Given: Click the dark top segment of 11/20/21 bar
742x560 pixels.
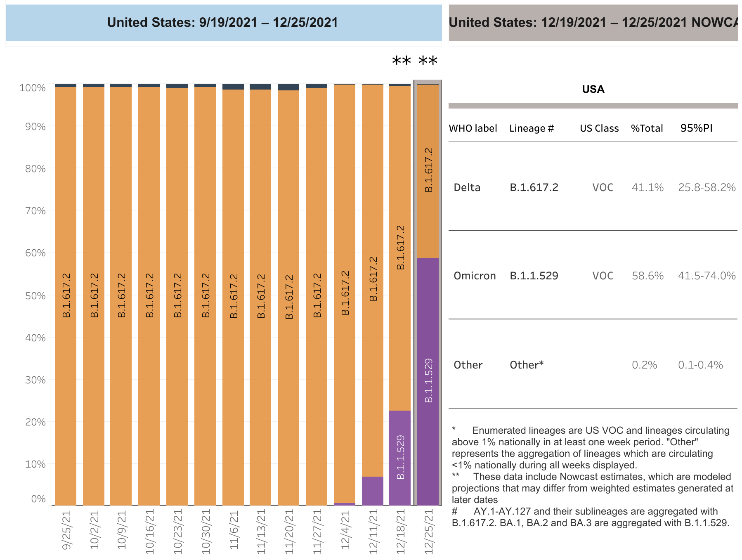Looking at the screenshot, I should (x=288, y=87).
